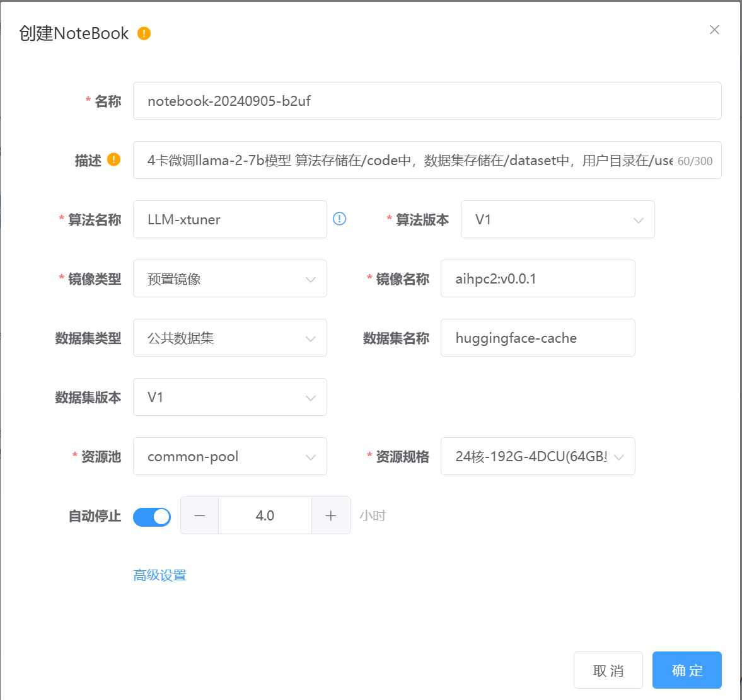Click the orange info icon next to 描述
Screen dimensions: 742x700
click(113, 159)
